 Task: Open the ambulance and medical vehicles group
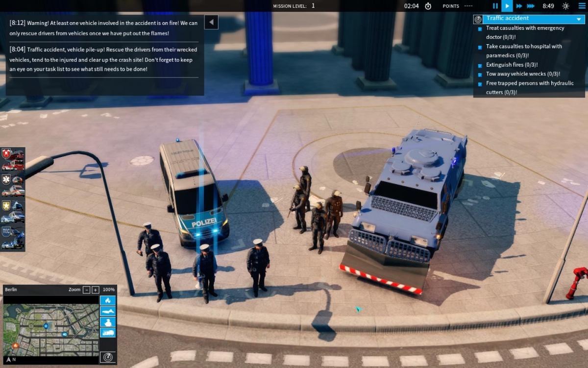pyautogui.click(x=13, y=185)
